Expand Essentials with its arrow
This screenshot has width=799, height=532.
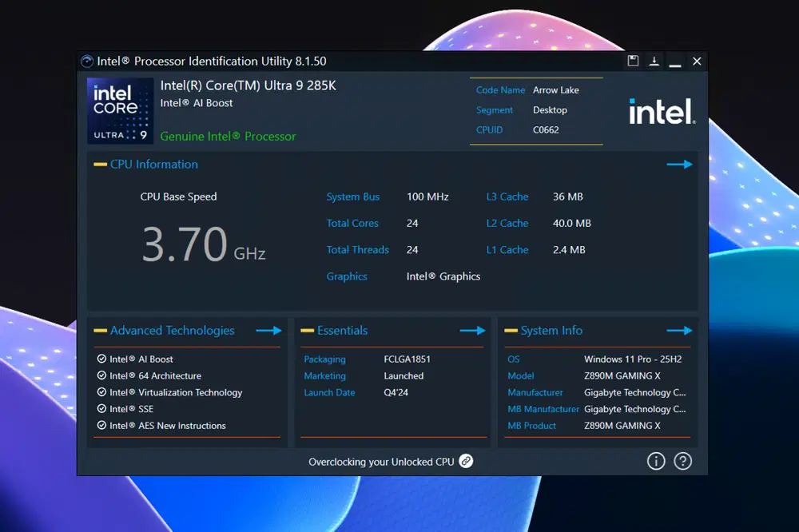[x=472, y=330]
